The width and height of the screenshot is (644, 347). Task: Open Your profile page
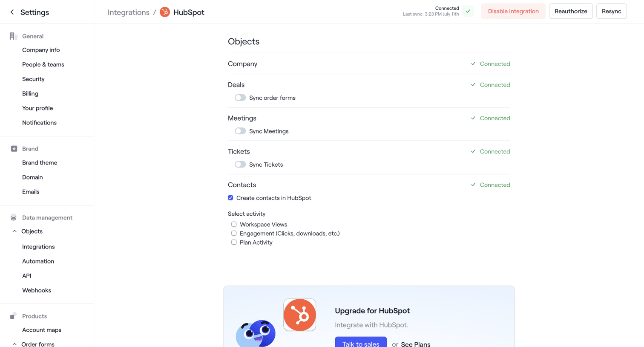(37, 108)
